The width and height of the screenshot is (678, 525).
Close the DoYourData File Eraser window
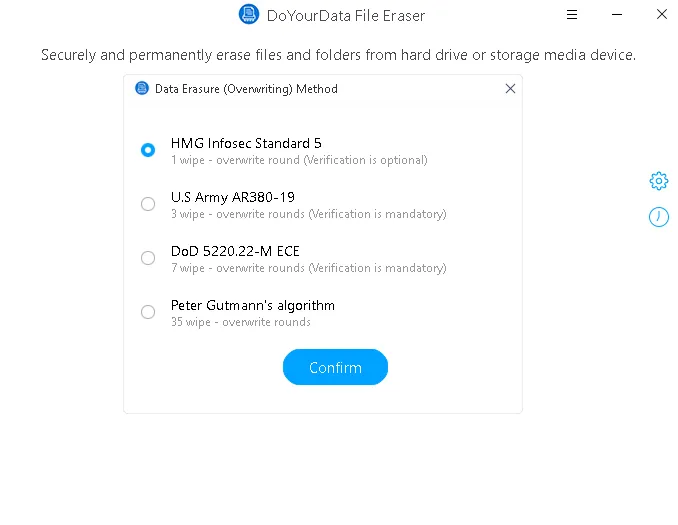661,14
